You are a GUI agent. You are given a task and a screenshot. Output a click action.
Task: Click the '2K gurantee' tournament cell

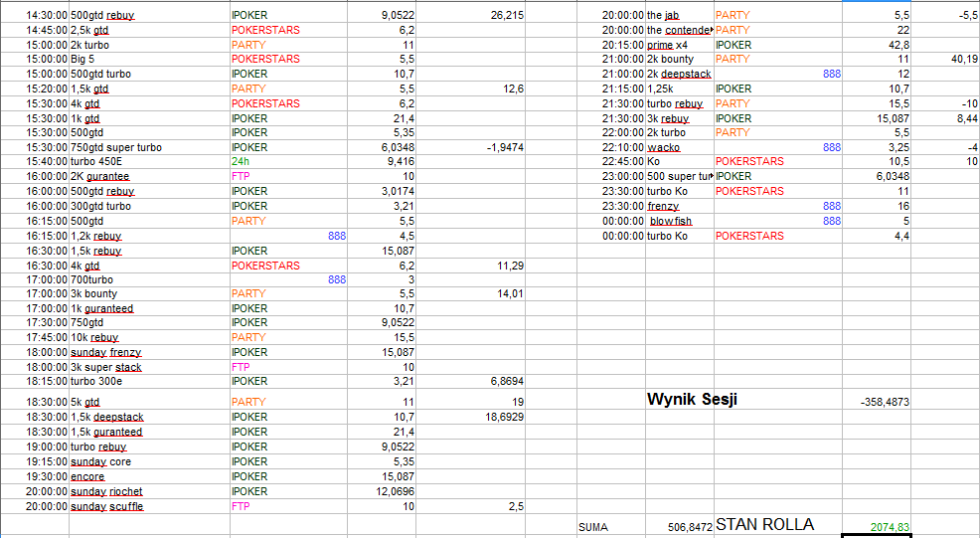point(149,176)
